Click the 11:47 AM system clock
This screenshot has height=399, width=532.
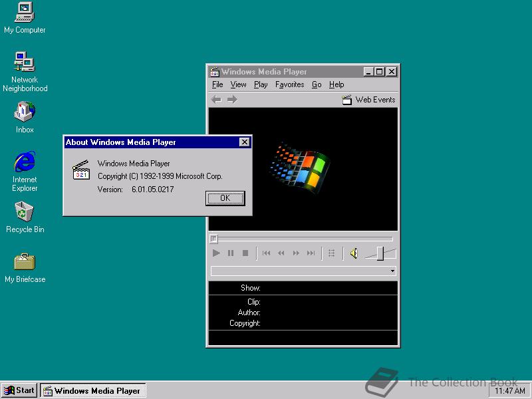pos(509,391)
